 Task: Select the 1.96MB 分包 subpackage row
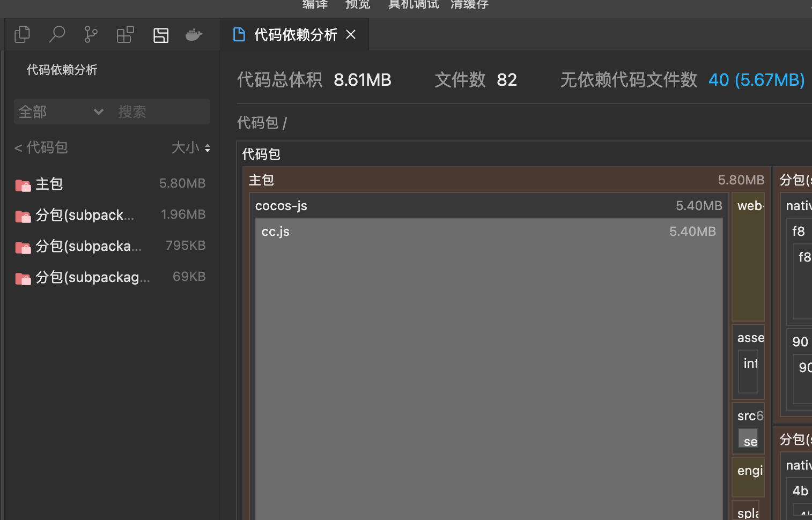click(x=110, y=216)
